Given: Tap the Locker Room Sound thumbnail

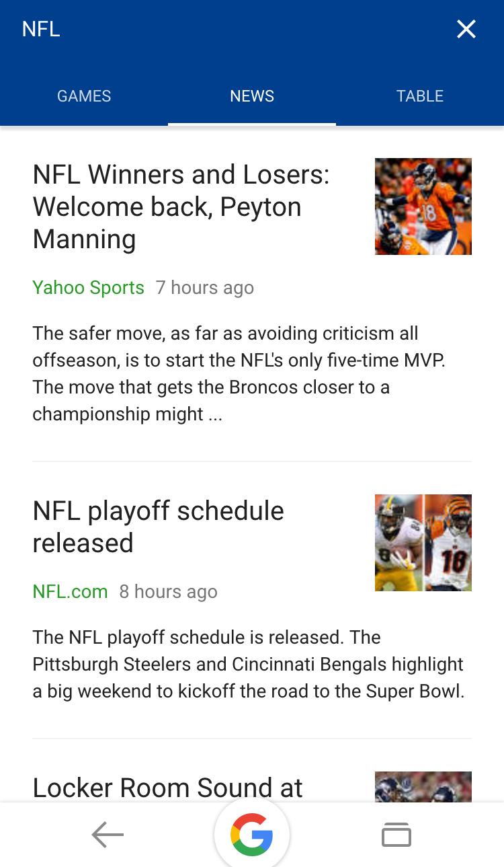Looking at the screenshot, I should 423,787.
